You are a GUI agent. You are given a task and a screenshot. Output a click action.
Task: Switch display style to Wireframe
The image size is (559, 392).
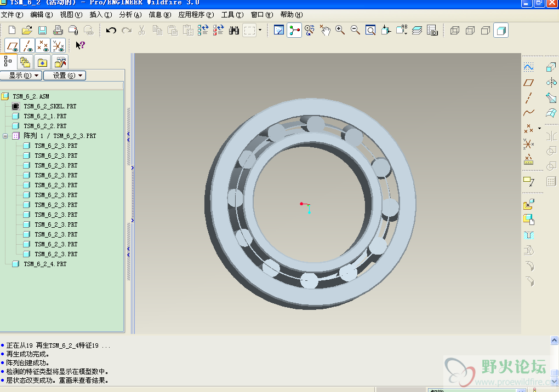pos(454,30)
